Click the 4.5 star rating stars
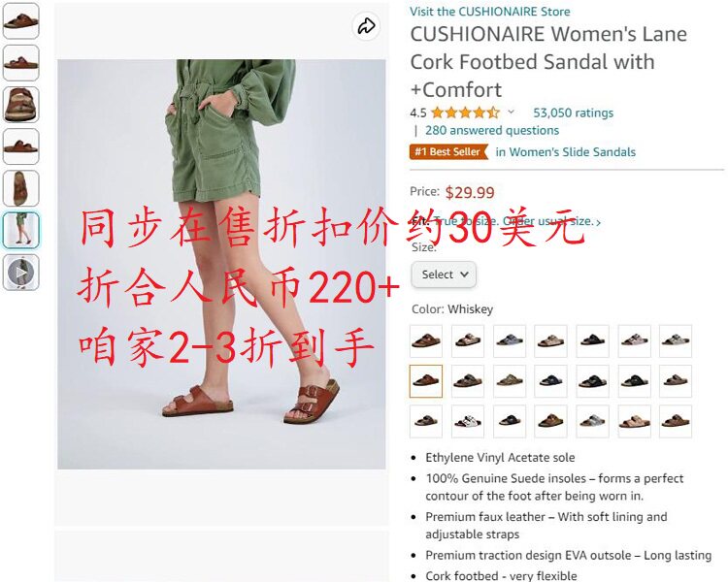The width and height of the screenshot is (728, 582). pos(466,113)
